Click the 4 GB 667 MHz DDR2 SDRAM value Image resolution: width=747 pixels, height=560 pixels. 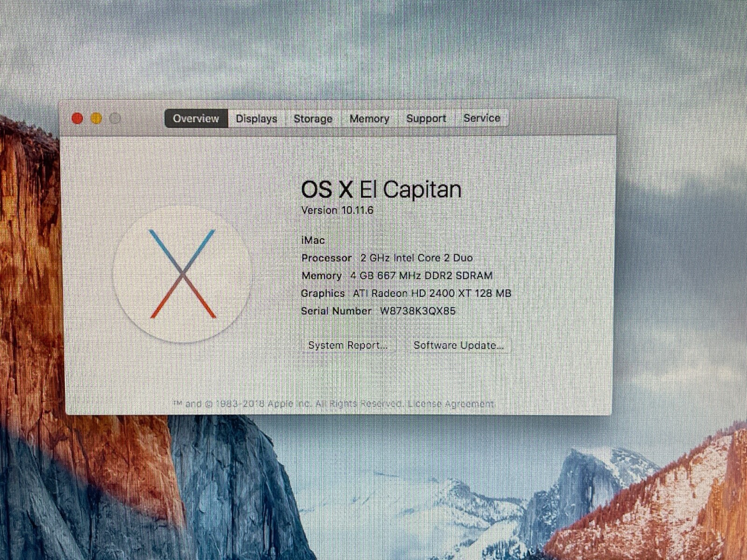[x=422, y=275]
